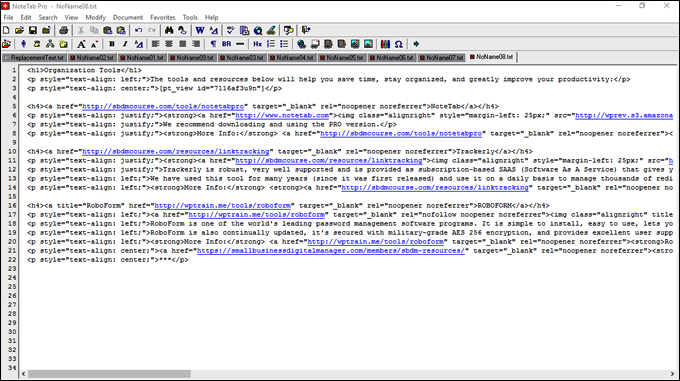Open the Tools menu
680x381 pixels.
tap(190, 17)
